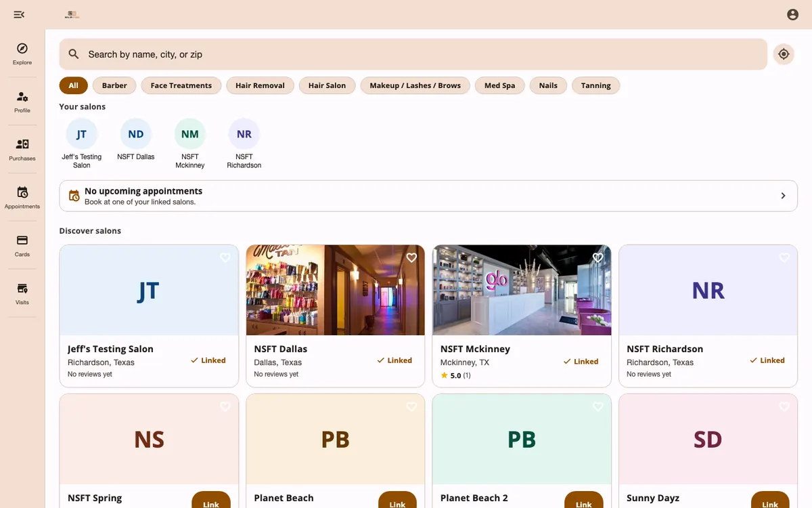Image resolution: width=812 pixels, height=508 pixels.
Task: Open the NS placeholder card image
Action: coord(149,439)
